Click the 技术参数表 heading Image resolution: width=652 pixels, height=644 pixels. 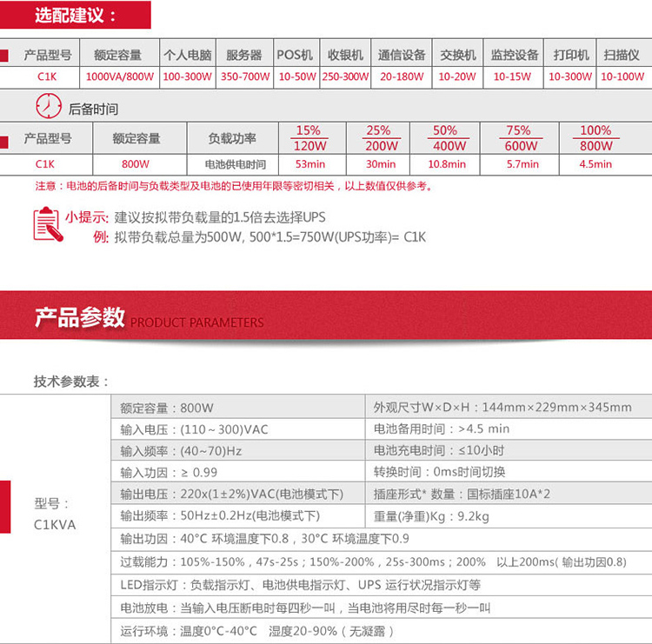(x=71, y=382)
